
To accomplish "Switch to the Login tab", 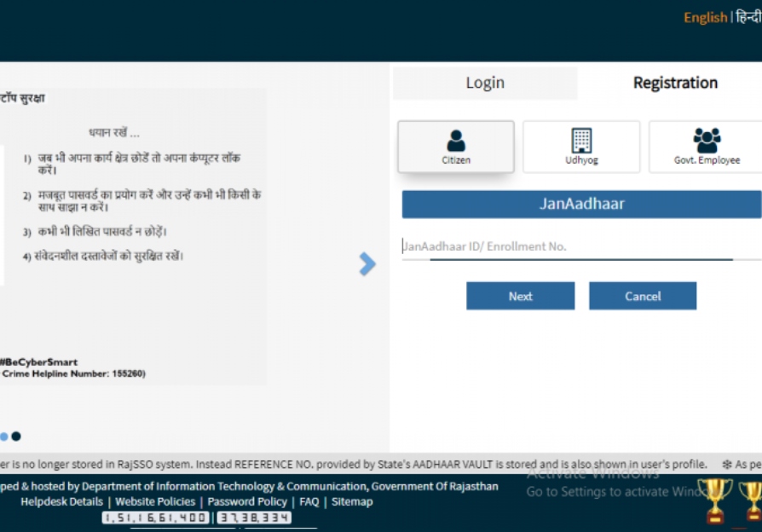I will tap(484, 83).
